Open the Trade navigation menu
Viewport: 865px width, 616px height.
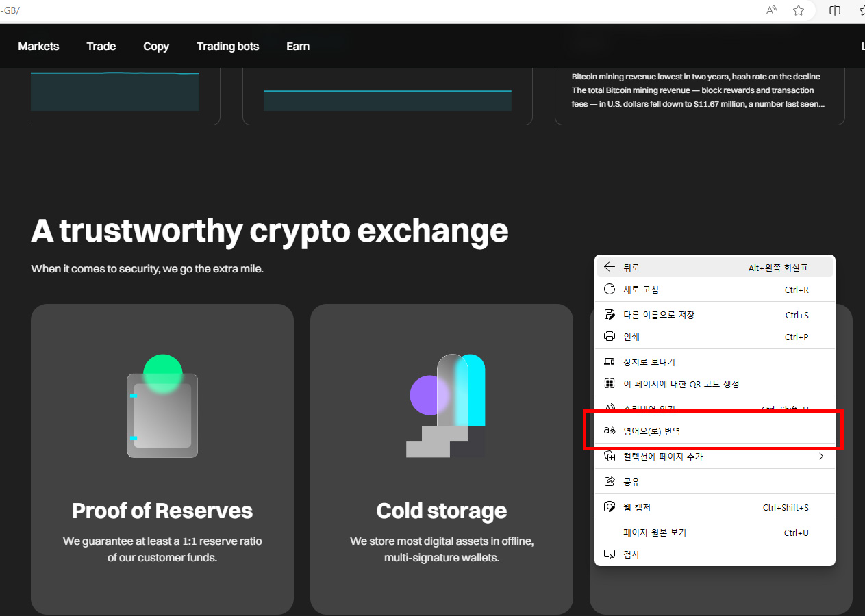point(101,47)
